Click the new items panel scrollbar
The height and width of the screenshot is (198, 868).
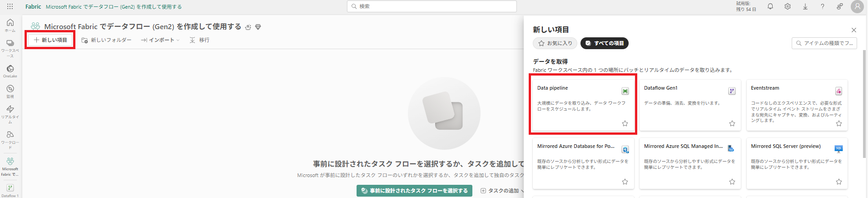click(x=865, y=104)
